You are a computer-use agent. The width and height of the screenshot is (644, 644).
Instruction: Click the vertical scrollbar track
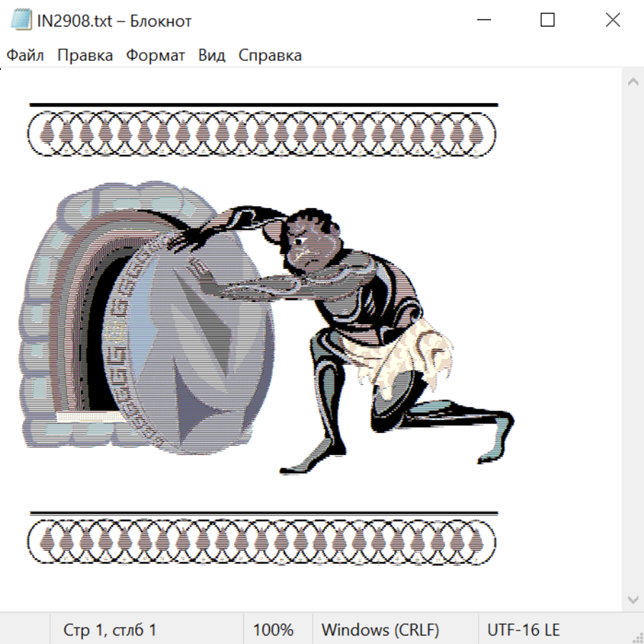point(633,340)
